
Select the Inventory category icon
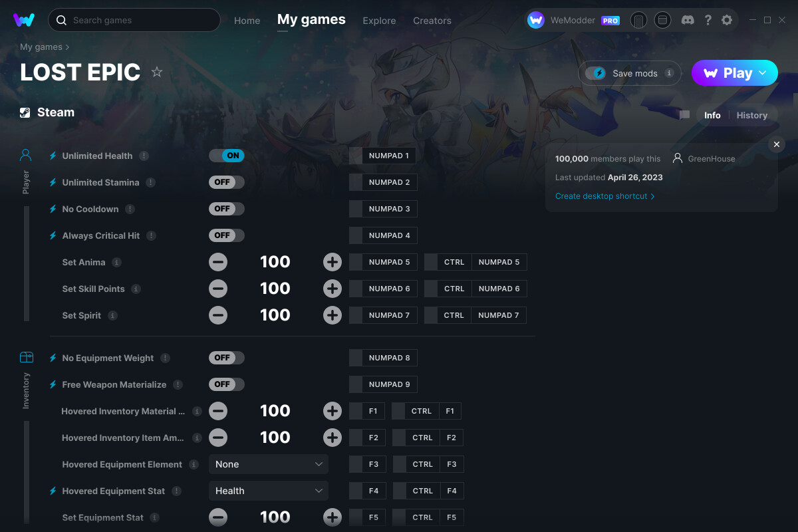[x=26, y=358]
